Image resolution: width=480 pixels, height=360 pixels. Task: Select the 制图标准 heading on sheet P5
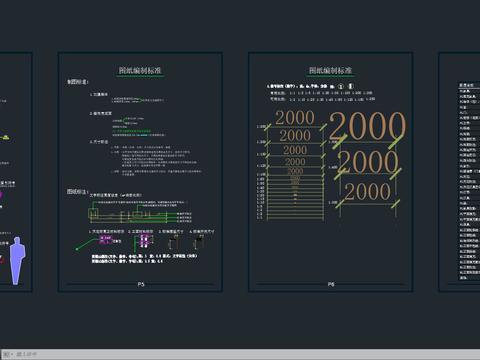pos(78,82)
